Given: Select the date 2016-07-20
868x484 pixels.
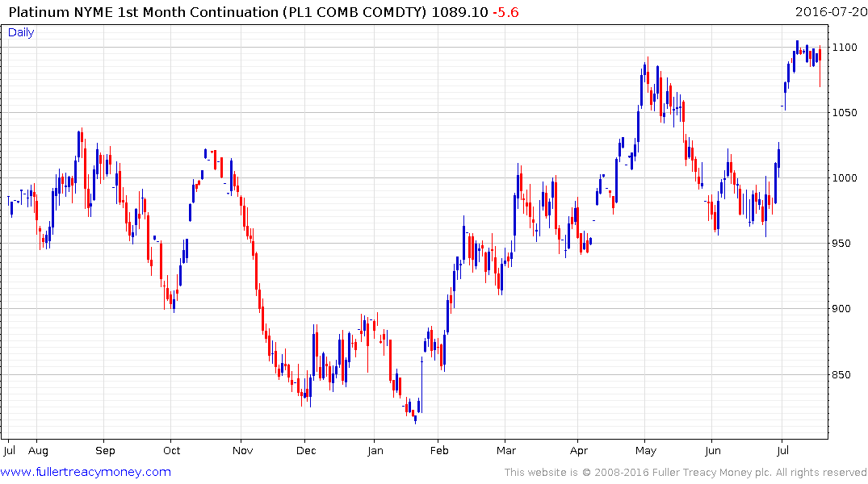Looking at the screenshot, I should (x=831, y=11).
